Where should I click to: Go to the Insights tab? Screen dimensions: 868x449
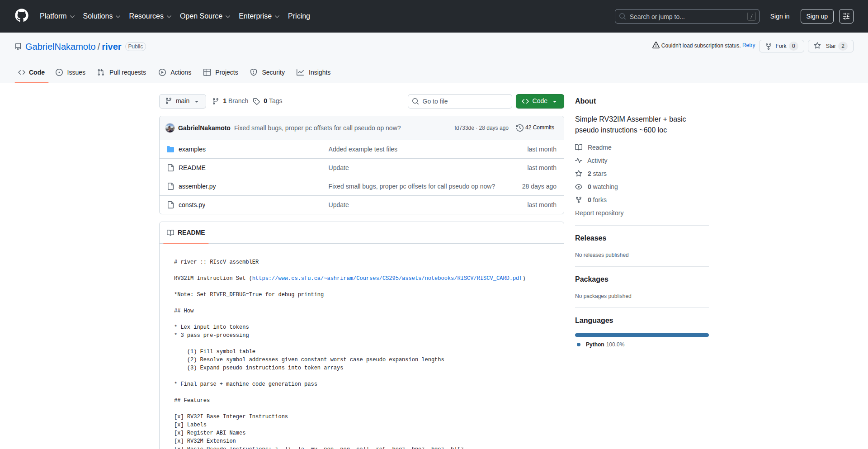pyautogui.click(x=314, y=72)
